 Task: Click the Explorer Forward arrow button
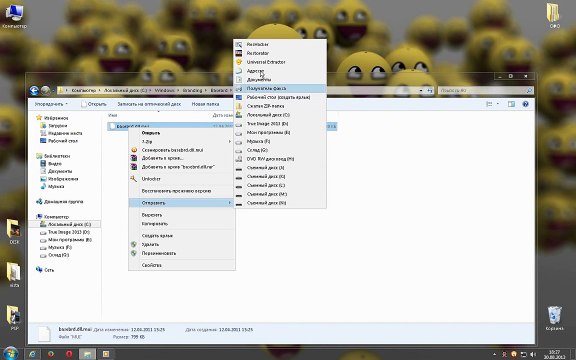click(x=46, y=90)
